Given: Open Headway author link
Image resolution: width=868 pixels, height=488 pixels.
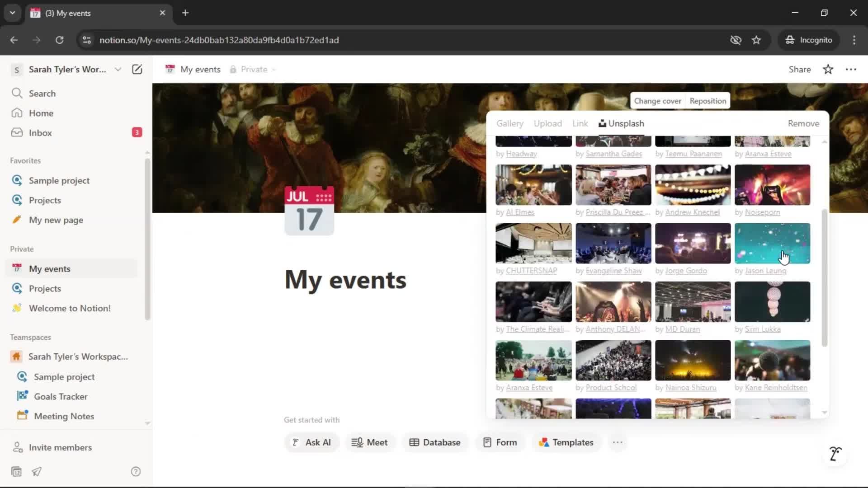Looking at the screenshot, I should [x=521, y=154].
